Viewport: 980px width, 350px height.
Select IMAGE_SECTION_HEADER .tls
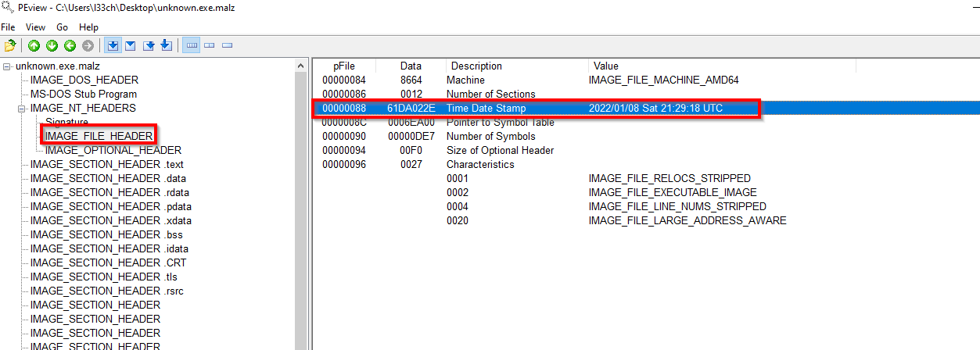click(105, 277)
